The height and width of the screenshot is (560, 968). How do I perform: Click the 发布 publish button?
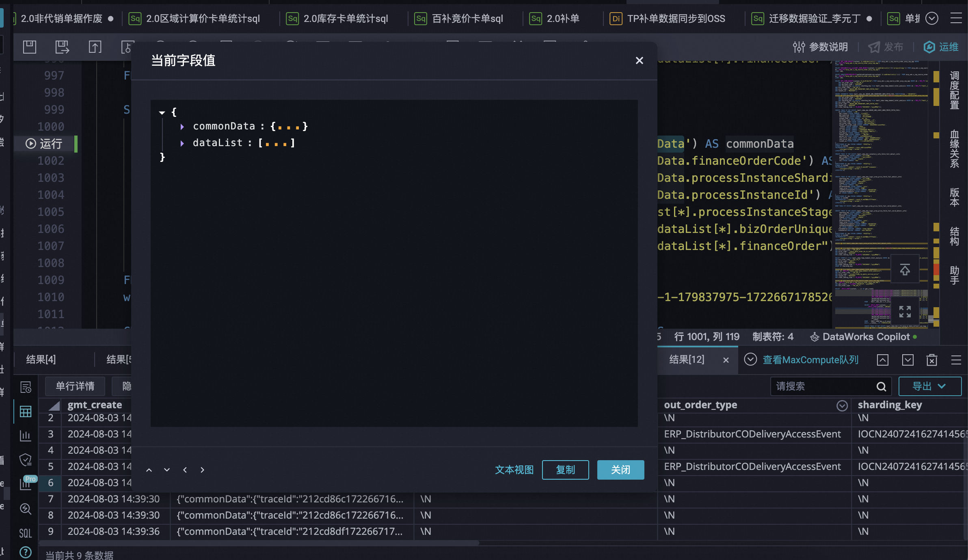tap(886, 47)
